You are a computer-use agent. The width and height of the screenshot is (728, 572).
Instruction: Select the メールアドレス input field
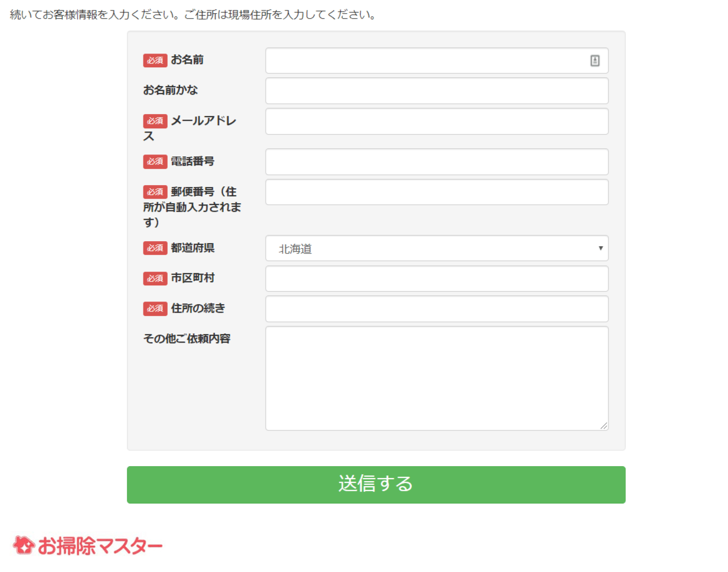(436, 122)
